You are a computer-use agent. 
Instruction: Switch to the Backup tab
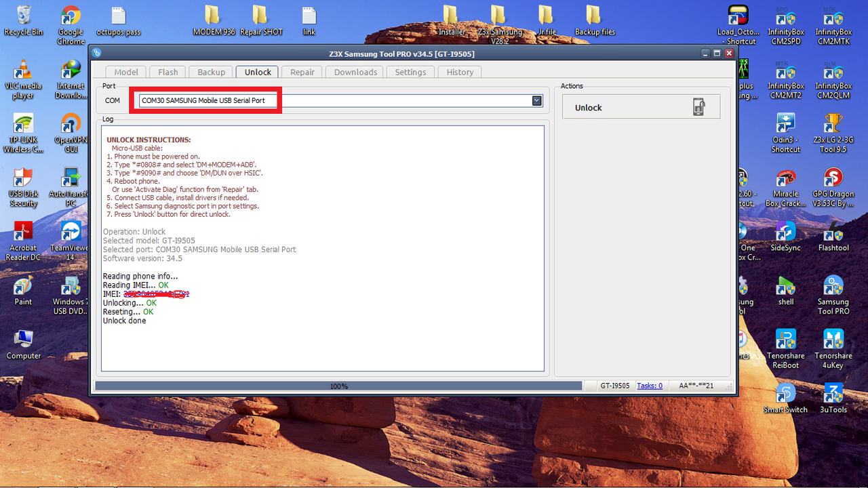(212, 72)
